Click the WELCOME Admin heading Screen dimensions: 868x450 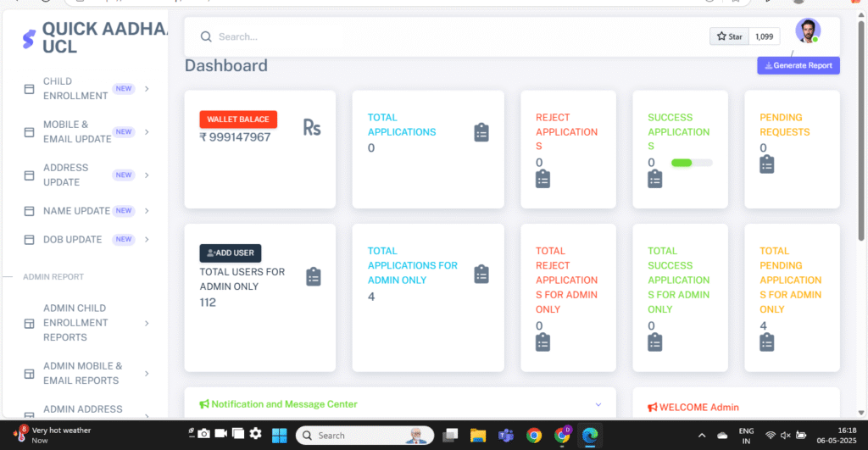coord(699,408)
